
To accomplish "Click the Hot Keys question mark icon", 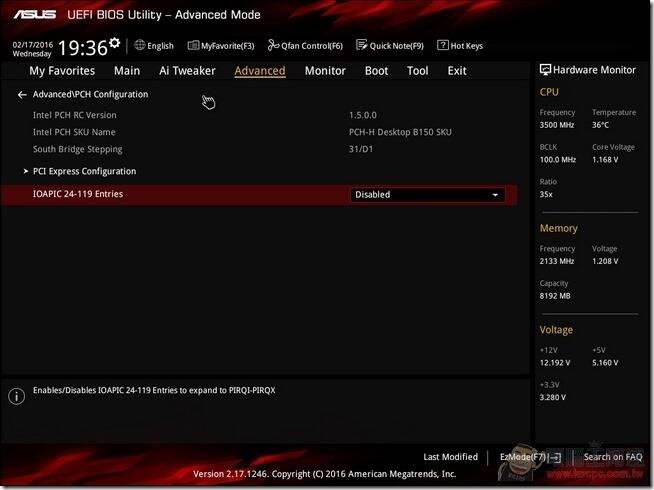I will tap(443, 45).
